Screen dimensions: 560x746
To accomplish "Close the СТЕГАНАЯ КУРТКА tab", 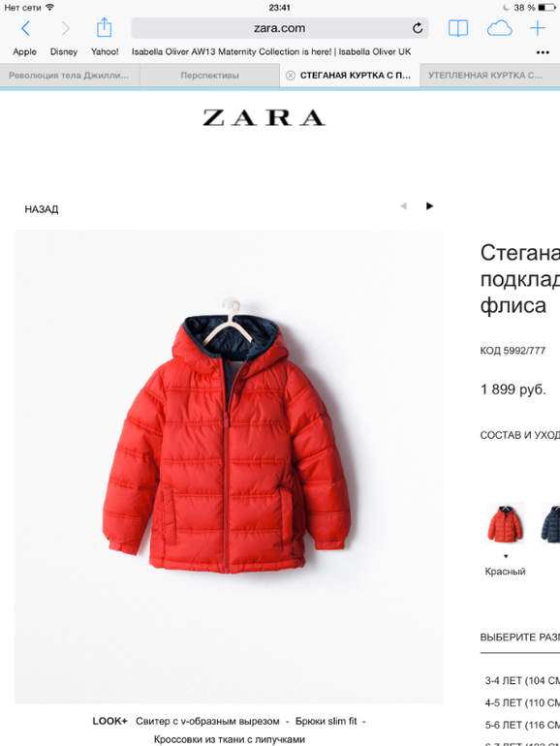I will (x=291, y=76).
